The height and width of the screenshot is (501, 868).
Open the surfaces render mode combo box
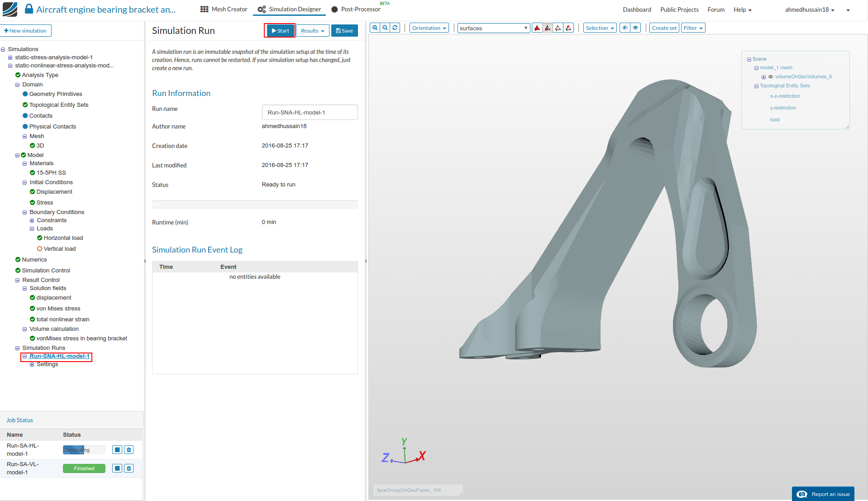click(x=493, y=28)
